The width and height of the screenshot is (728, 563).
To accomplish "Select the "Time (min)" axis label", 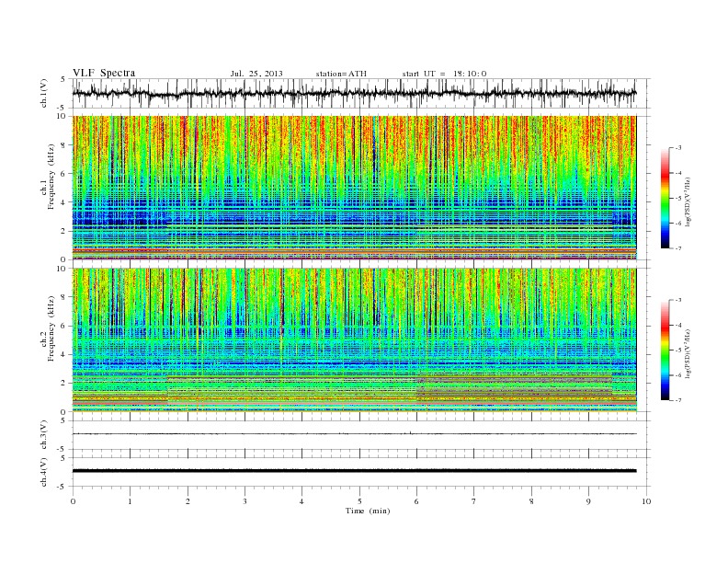I will point(368,511).
